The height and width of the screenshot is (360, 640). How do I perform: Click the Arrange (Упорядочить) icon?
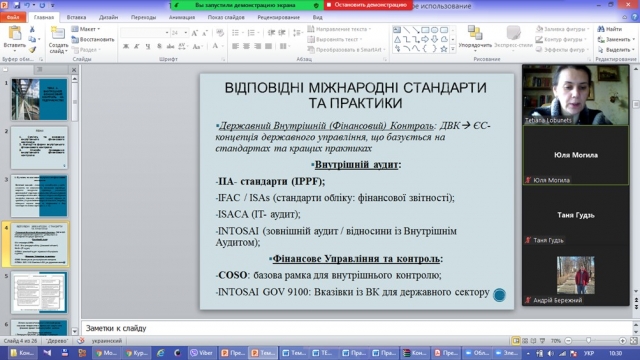coord(475,33)
